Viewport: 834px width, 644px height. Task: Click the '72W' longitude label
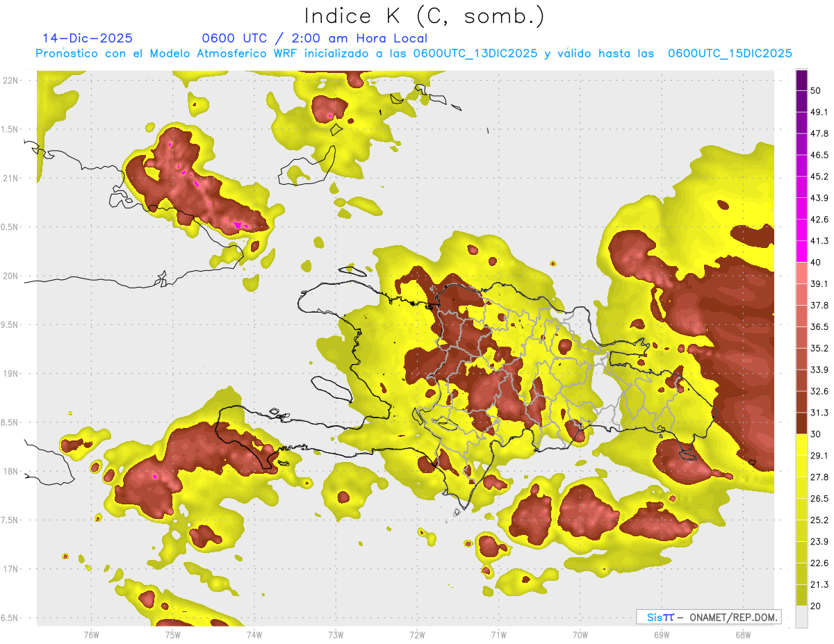(417, 634)
